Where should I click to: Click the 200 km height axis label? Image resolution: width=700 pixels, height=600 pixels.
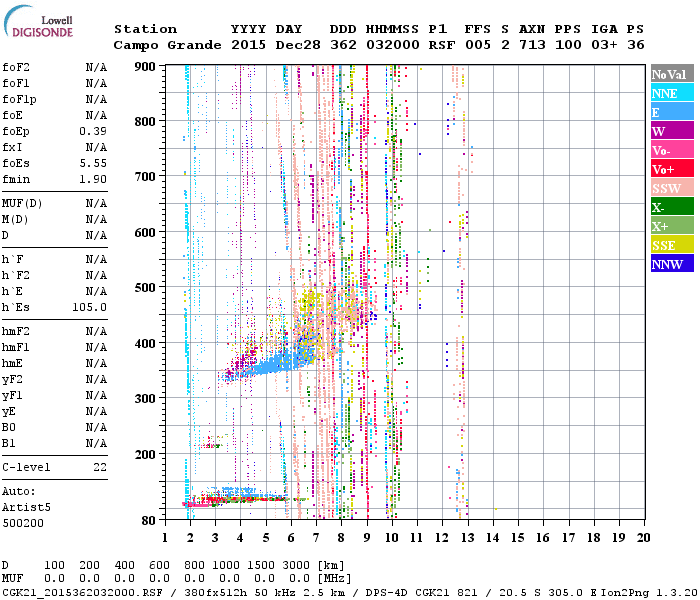(x=145, y=454)
